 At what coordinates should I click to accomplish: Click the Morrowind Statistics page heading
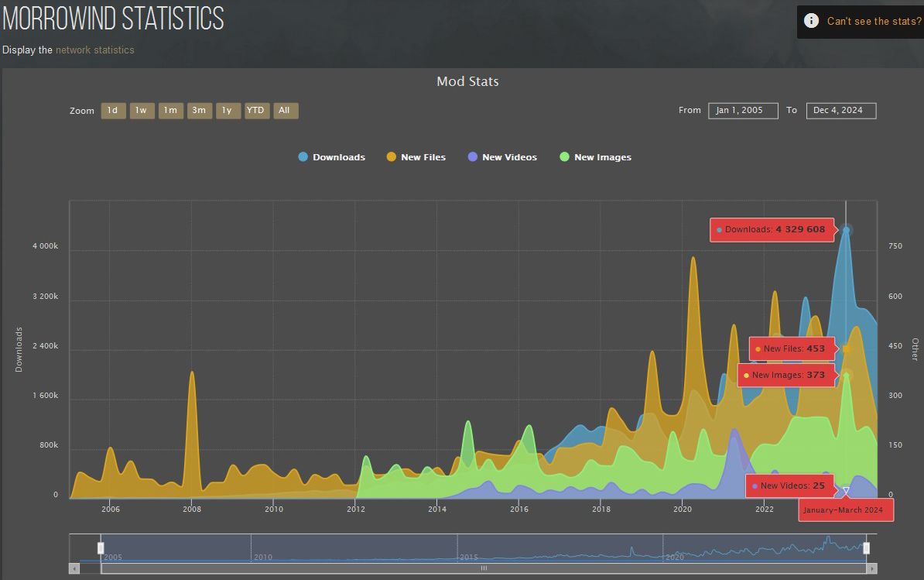(x=113, y=19)
